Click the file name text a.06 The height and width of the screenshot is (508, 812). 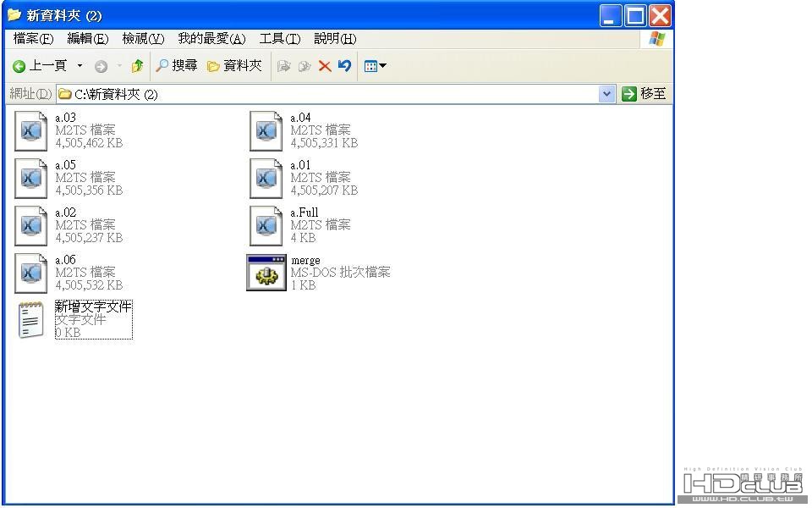[66, 260]
